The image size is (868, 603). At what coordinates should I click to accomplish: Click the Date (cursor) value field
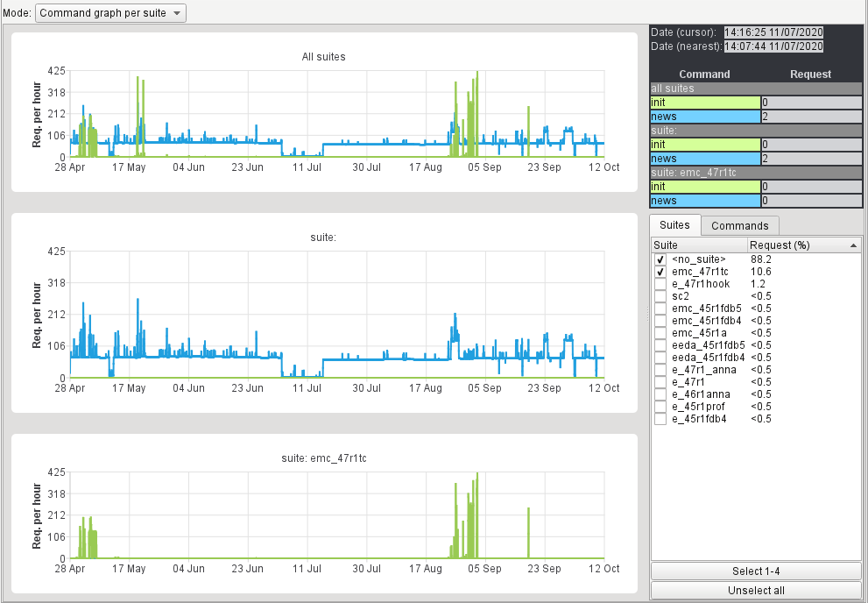773,32
